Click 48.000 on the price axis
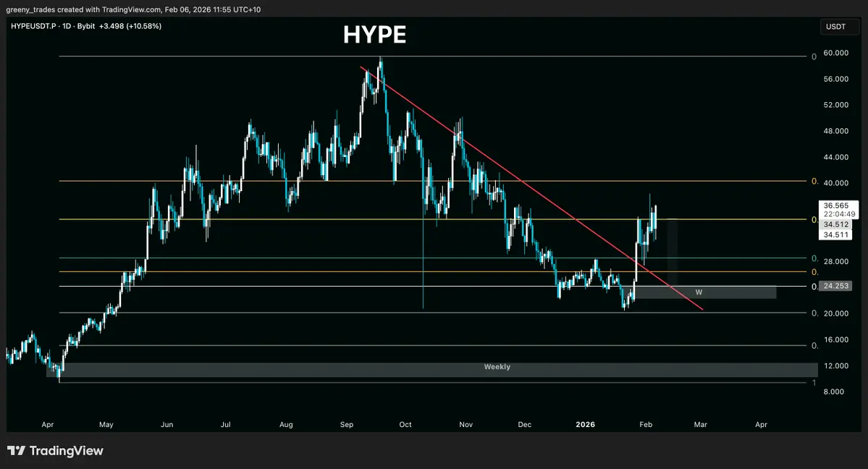868x469 pixels. pyautogui.click(x=836, y=131)
